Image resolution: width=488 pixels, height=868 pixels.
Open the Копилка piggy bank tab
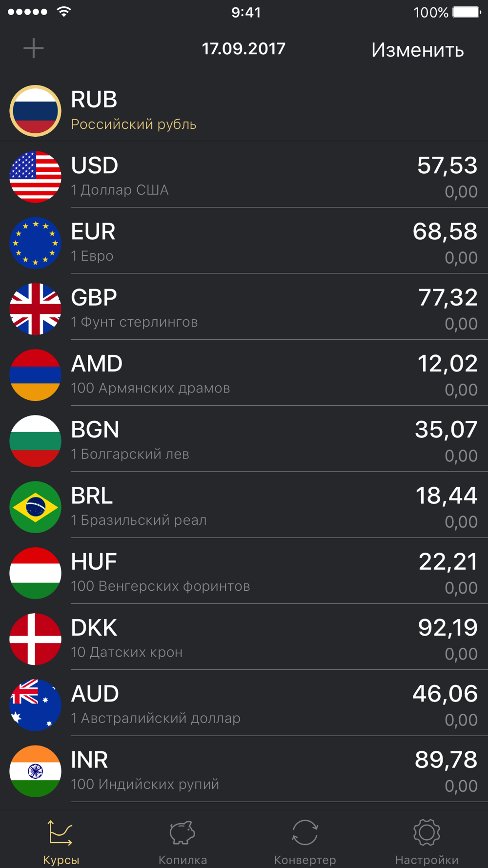[x=183, y=842]
